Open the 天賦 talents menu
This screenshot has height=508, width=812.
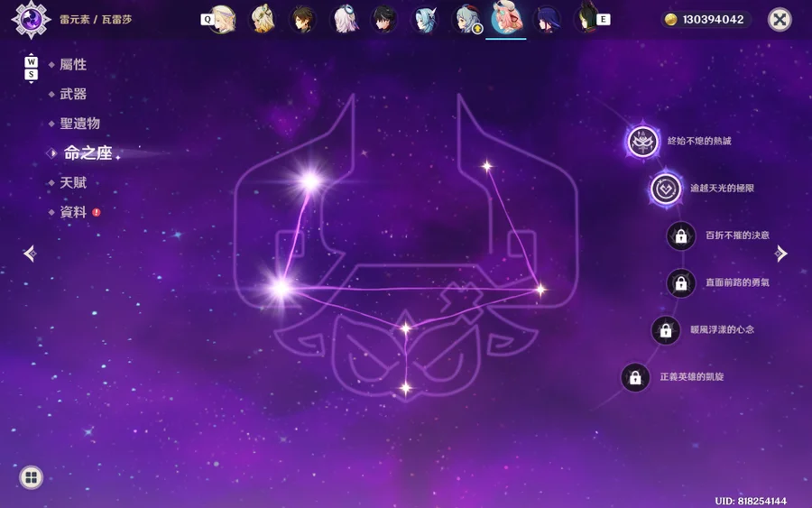(73, 182)
